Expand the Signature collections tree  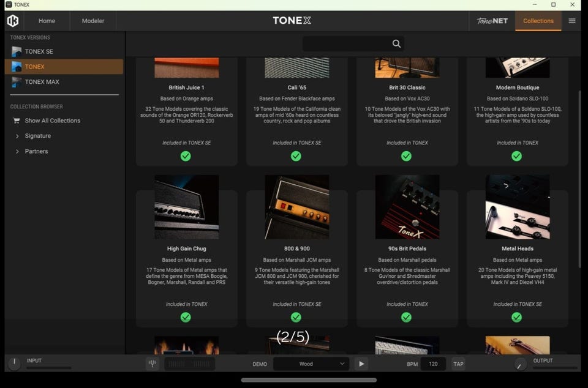17,136
